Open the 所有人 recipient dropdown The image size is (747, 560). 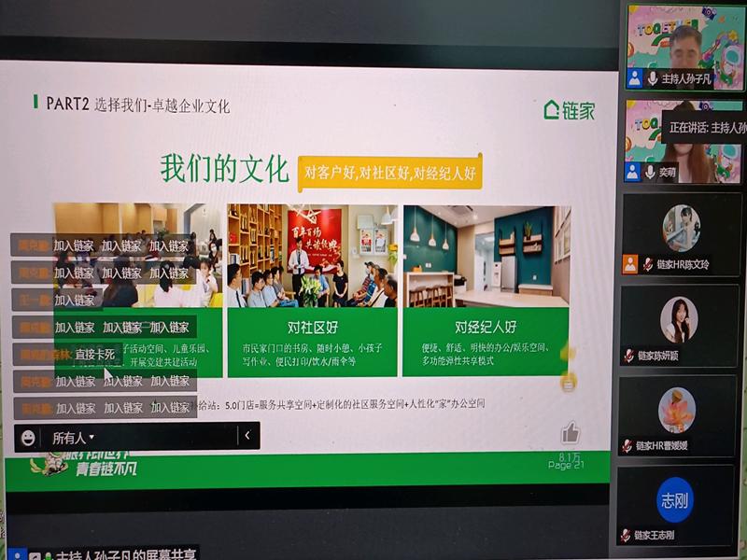tap(73, 437)
